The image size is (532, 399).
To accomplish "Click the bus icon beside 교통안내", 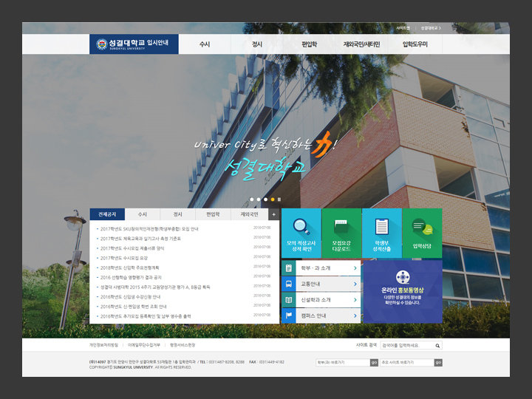I will click(289, 284).
